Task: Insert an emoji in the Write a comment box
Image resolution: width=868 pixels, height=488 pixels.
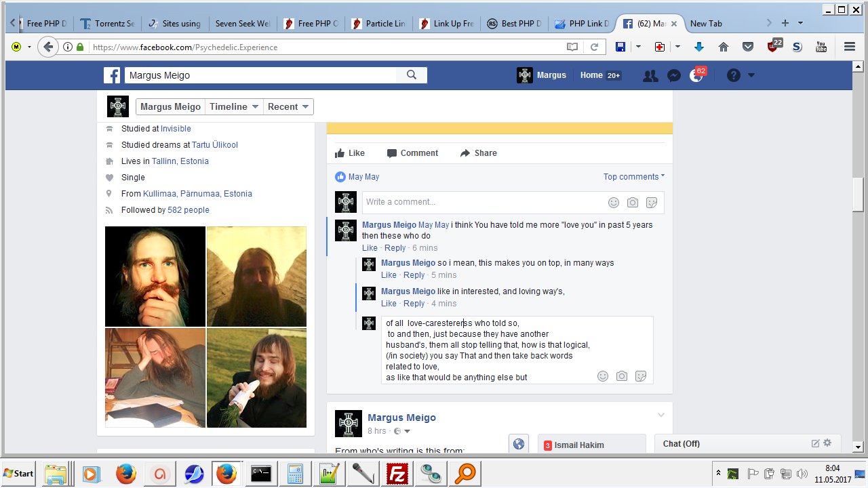Action: point(613,203)
